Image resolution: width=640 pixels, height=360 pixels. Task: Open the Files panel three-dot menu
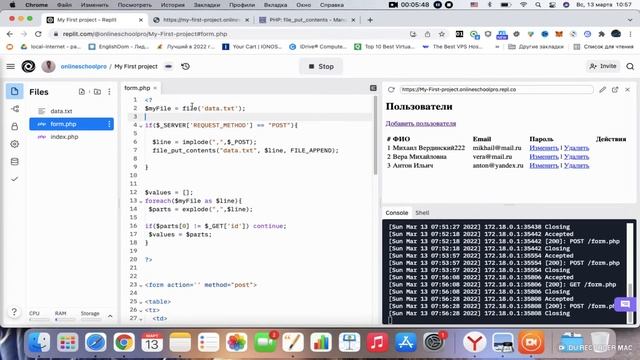point(109,92)
